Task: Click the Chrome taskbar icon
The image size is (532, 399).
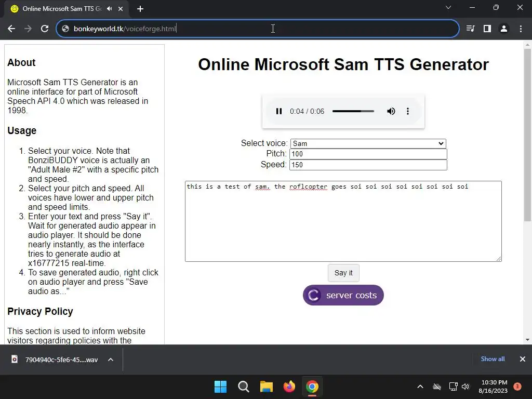Action: [312, 387]
